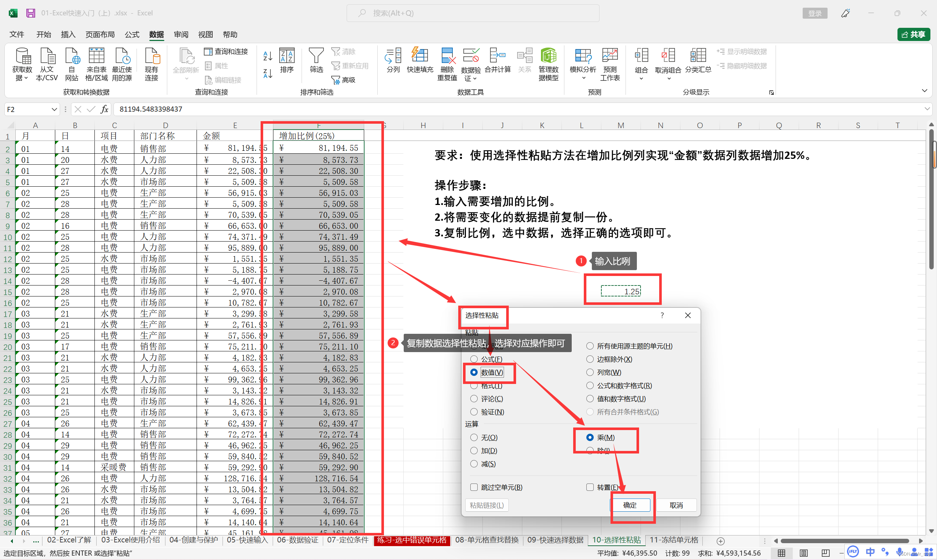Show hidden sheets ellipsis
The image size is (937, 560).
[36, 541]
